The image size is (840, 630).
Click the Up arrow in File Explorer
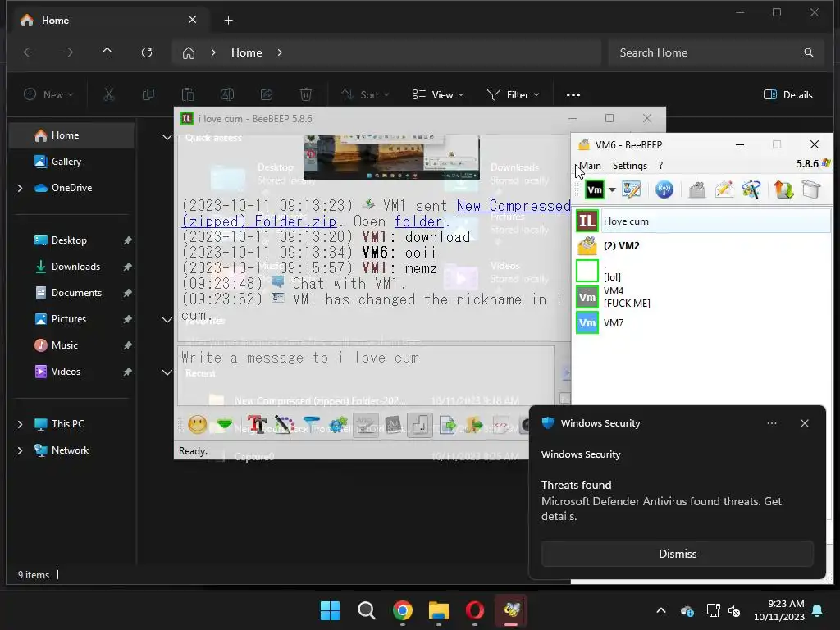(107, 52)
